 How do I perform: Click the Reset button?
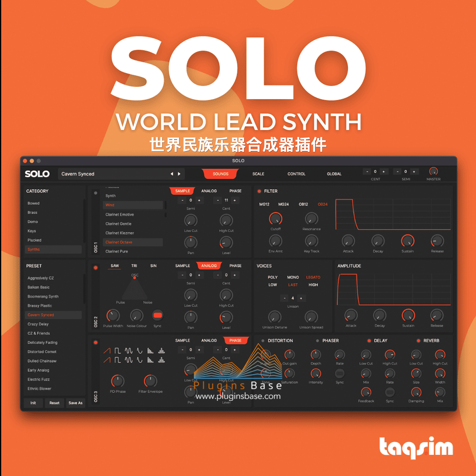[54, 403]
